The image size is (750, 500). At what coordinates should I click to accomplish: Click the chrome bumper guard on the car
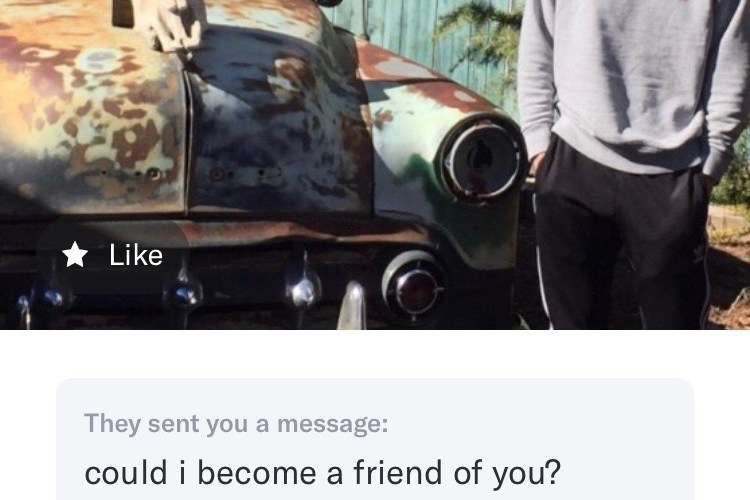pyautogui.click(x=352, y=306)
